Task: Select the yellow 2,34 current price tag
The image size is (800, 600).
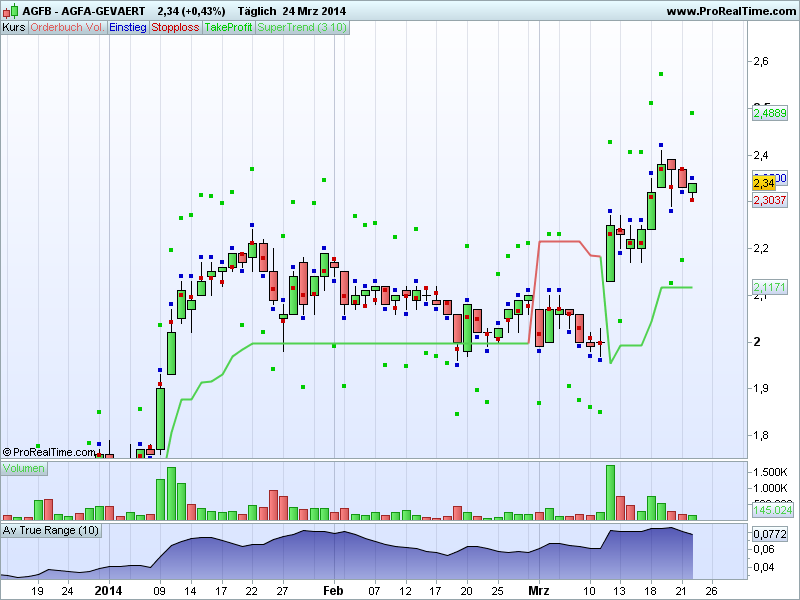Action: (x=764, y=183)
